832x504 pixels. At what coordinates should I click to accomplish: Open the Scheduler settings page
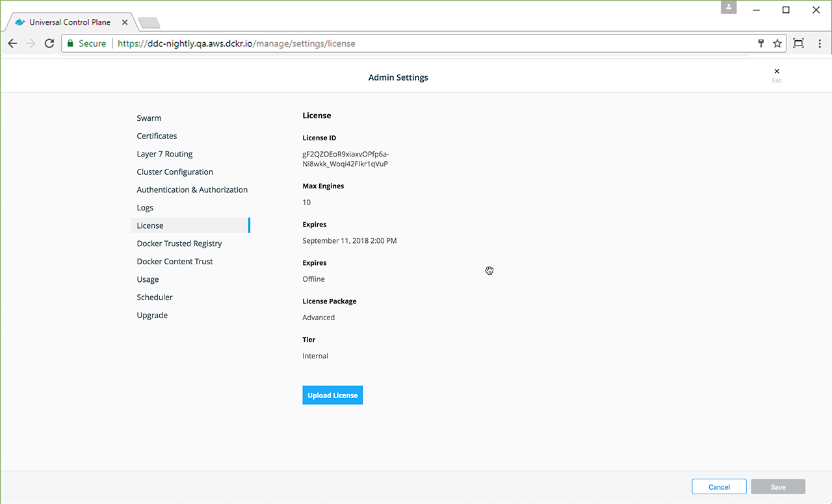click(155, 297)
